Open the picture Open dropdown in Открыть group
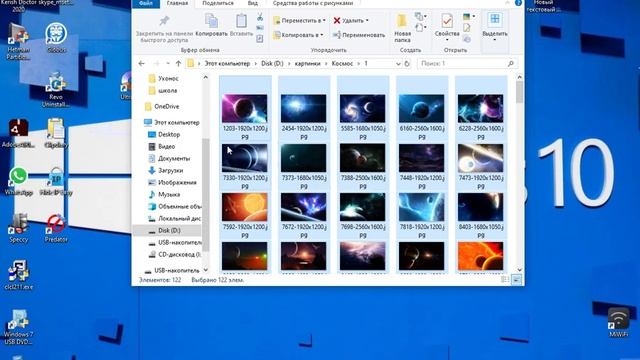 [x=469, y=17]
